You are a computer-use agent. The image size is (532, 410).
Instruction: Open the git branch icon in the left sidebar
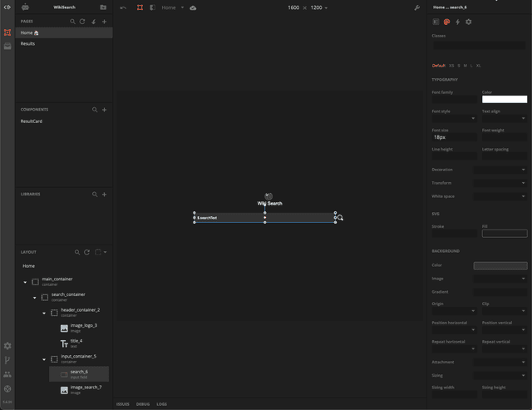pyautogui.click(x=7, y=360)
